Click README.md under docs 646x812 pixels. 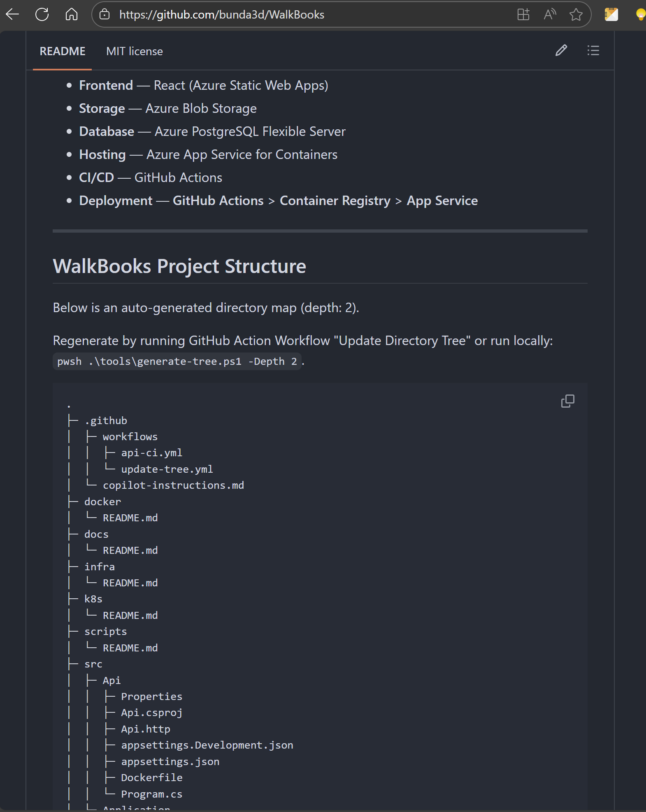coord(130,550)
